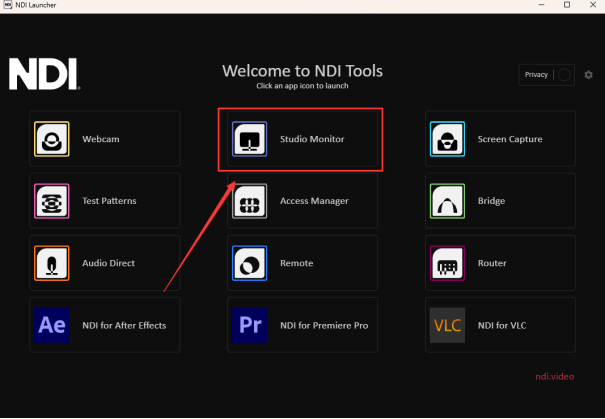Image resolution: width=605 pixels, height=419 pixels.
Task: Click the NDI Launcher title bar icon
Action: coord(7,5)
